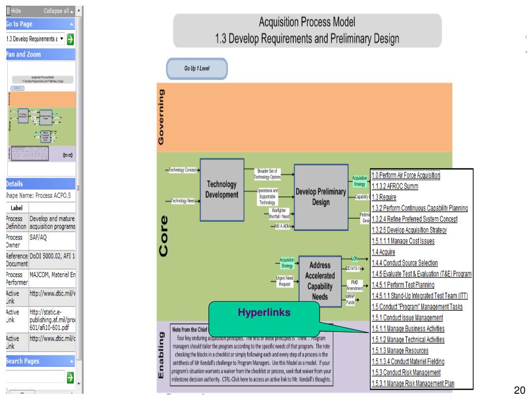Viewport: 532px width, 399px height.
Task: Click the SAF/AQ process owner cell
Action: 52,241
